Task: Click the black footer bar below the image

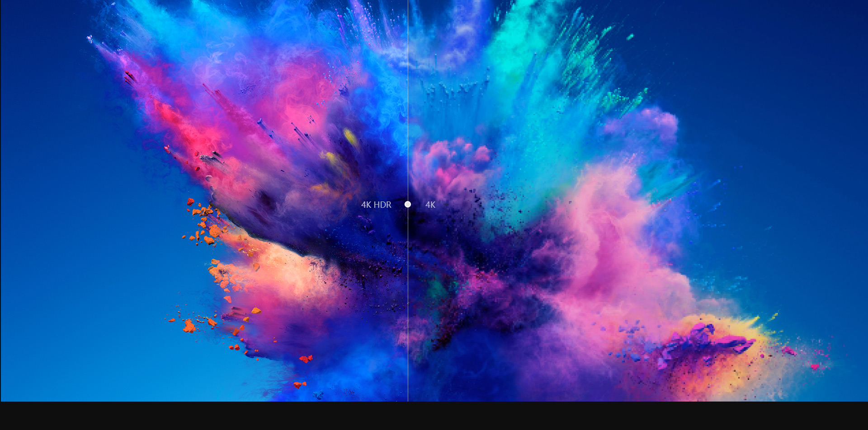Action: (434, 416)
